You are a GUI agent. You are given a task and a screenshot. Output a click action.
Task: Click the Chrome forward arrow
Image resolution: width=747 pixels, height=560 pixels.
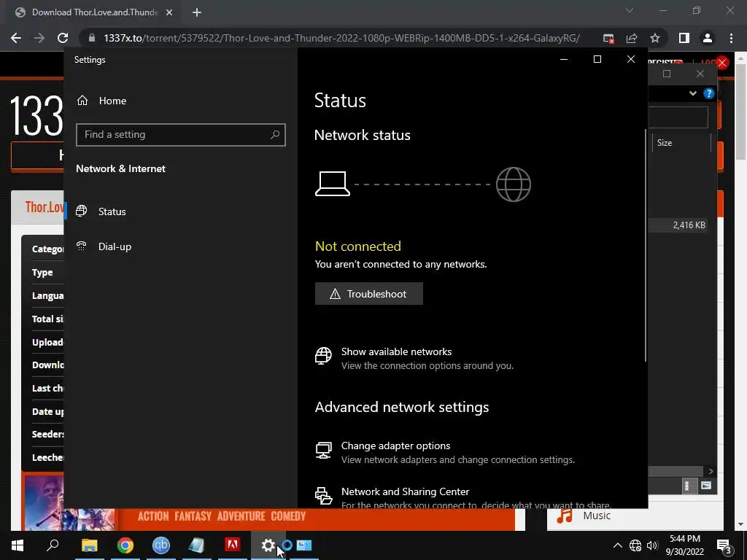click(39, 38)
